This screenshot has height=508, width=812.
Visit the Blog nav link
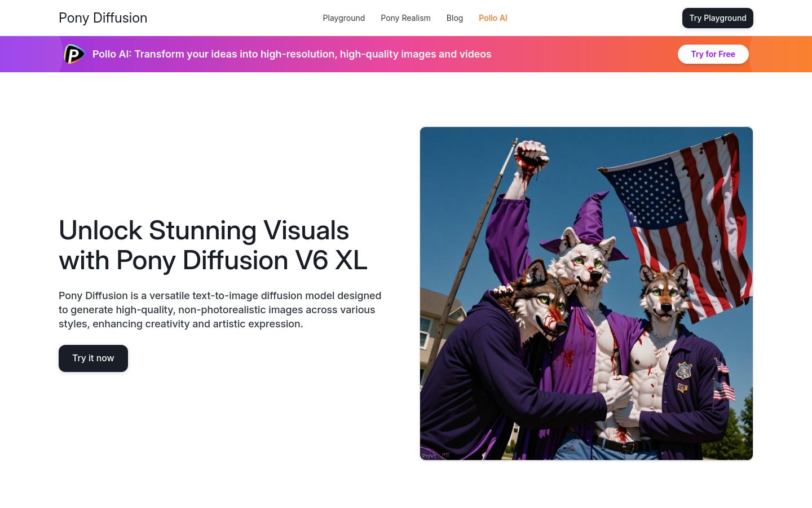pos(454,18)
